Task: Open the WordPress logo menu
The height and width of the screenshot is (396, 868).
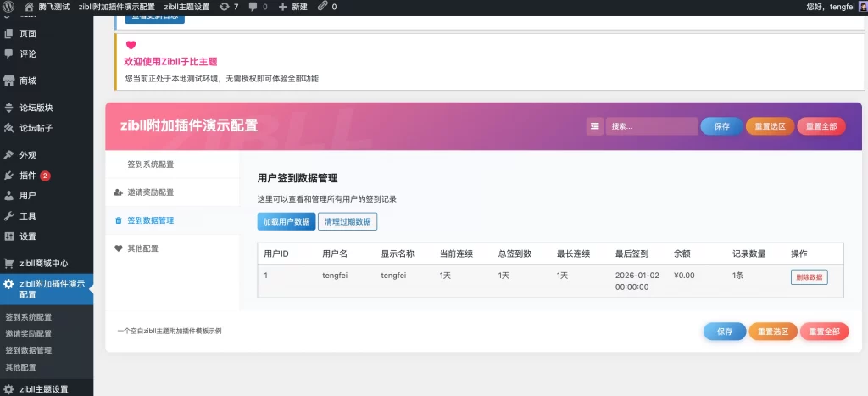Action: pyautogui.click(x=8, y=7)
